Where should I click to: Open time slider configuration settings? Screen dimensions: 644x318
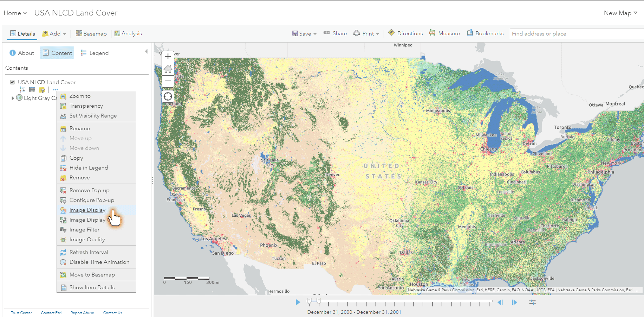click(x=533, y=302)
